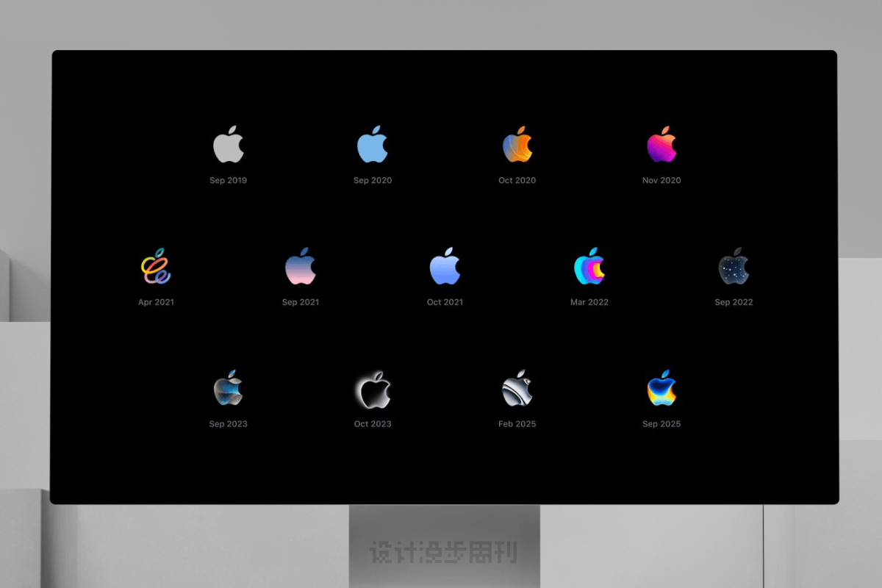Click the "Sep 2019" date label
The image size is (882, 588).
[228, 181]
